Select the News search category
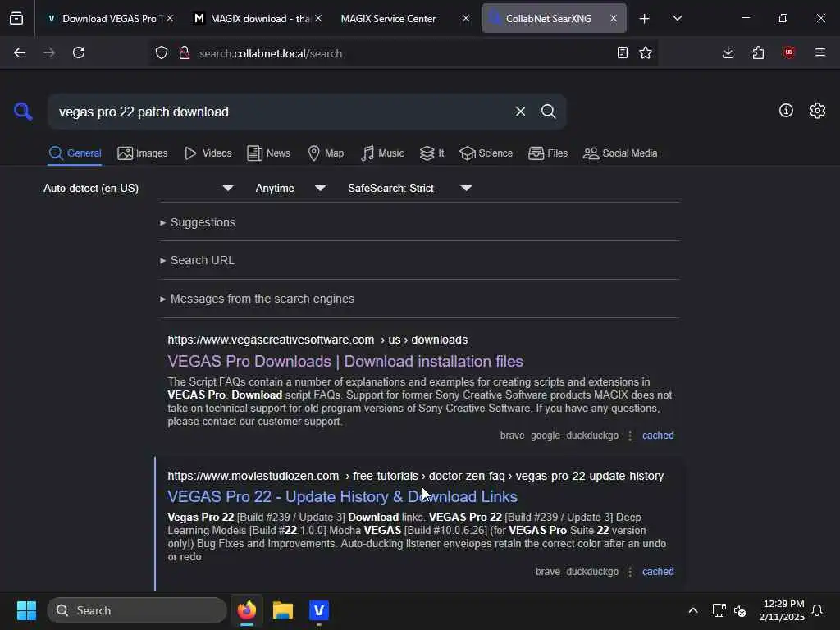This screenshot has height=630, width=840. click(268, 153)
